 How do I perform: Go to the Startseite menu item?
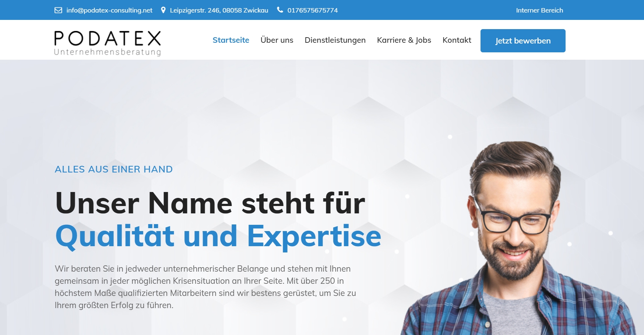pyautogui.click(x=231, y=40)
